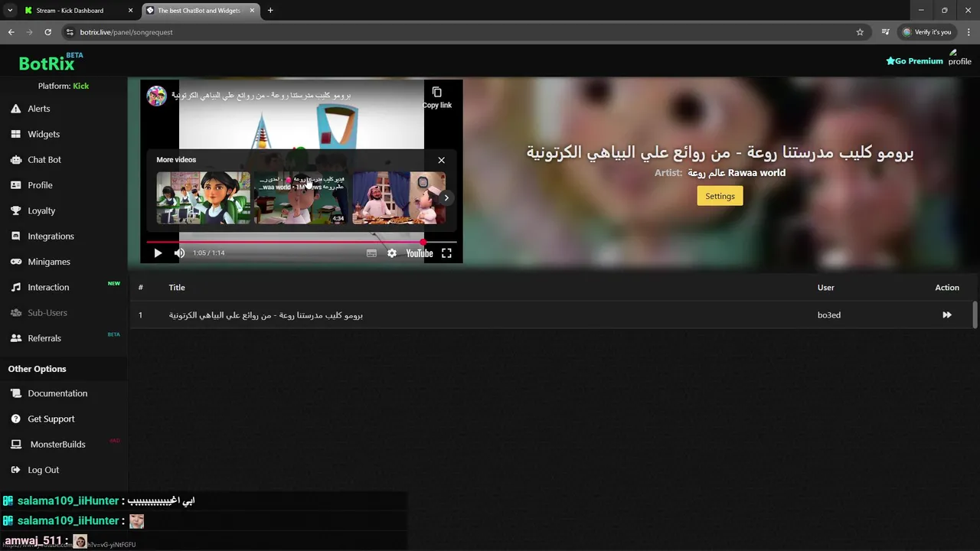This screenshot has width=980, height=551.
Task: Select the 4:34 suggested video thumbnail
Action: [x=301, y=198]
